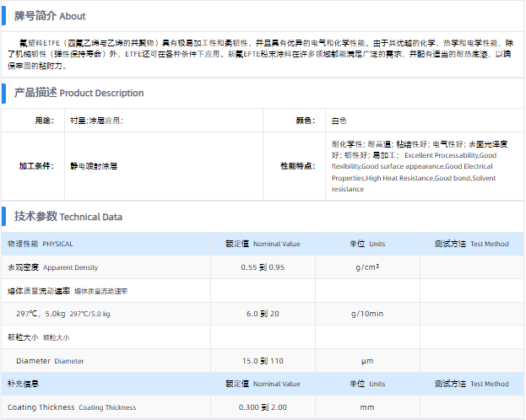Select the 白色 color value
This screenshot has height=420, width=526.
(x=339, y=121)
